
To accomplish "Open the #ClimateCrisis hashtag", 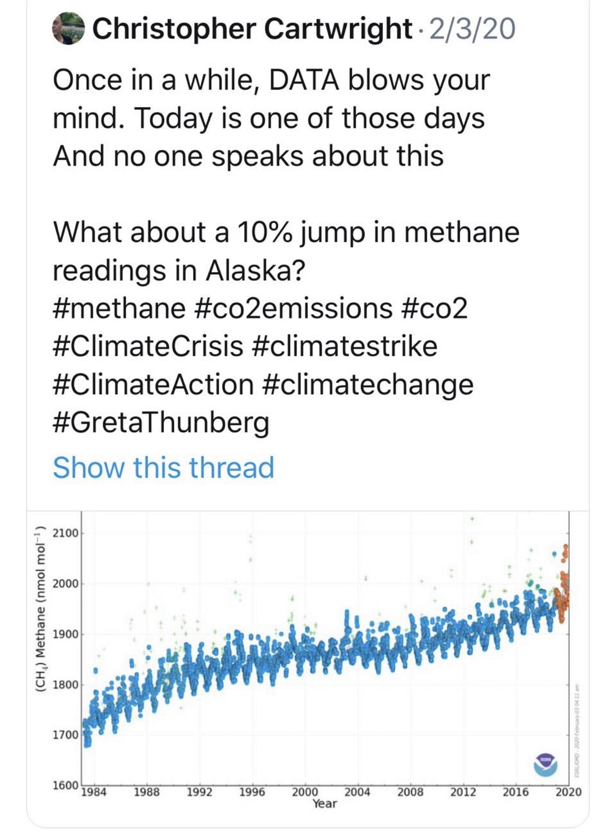I will click(x=148, y=346).
